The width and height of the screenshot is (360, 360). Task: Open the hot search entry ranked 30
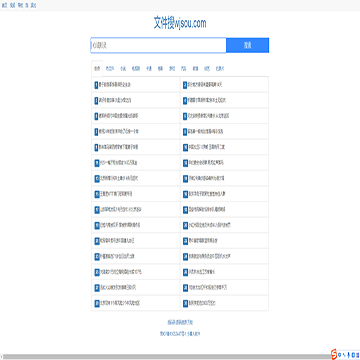pos(202,303)
